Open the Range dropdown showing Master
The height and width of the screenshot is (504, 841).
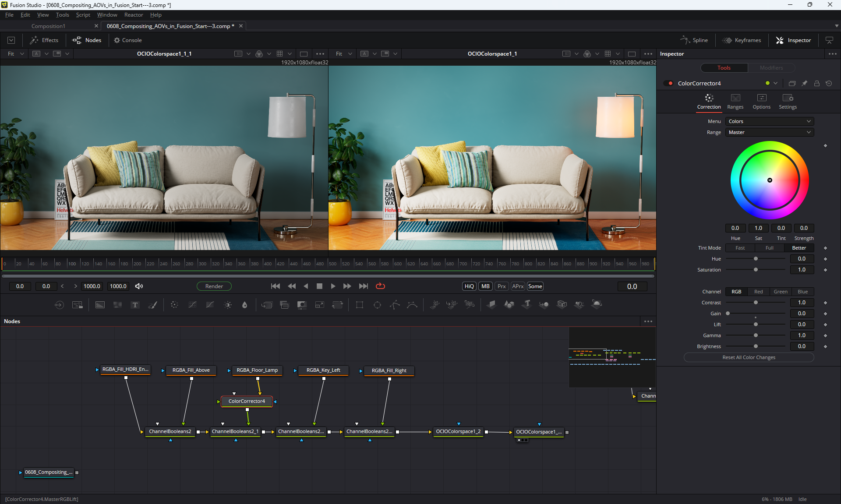[x=769, y=132]
